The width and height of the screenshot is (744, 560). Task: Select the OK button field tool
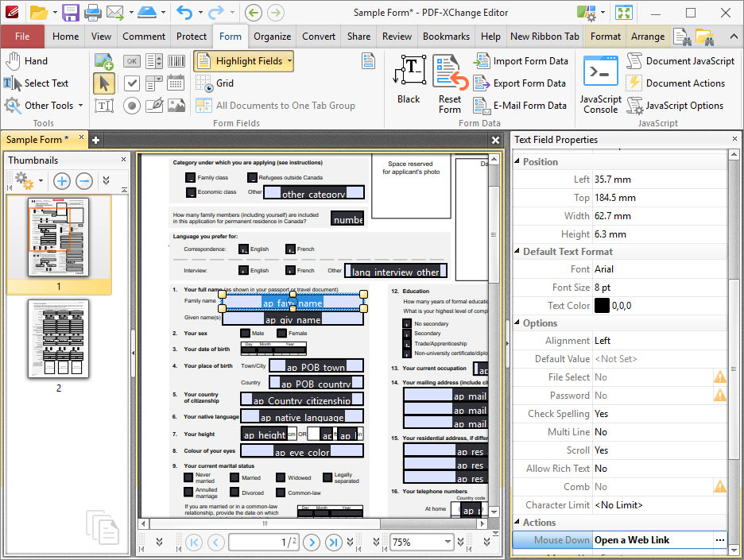(132, 61)
